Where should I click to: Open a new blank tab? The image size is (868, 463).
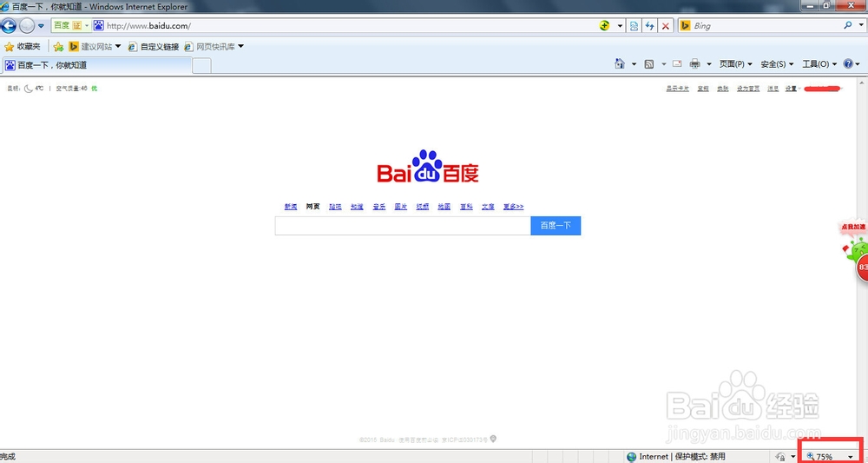(x=201, y=65)
